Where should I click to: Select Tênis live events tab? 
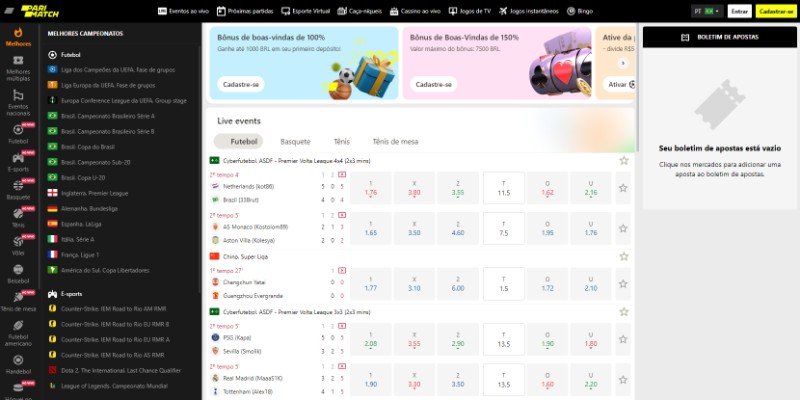(x=342, y=141)
